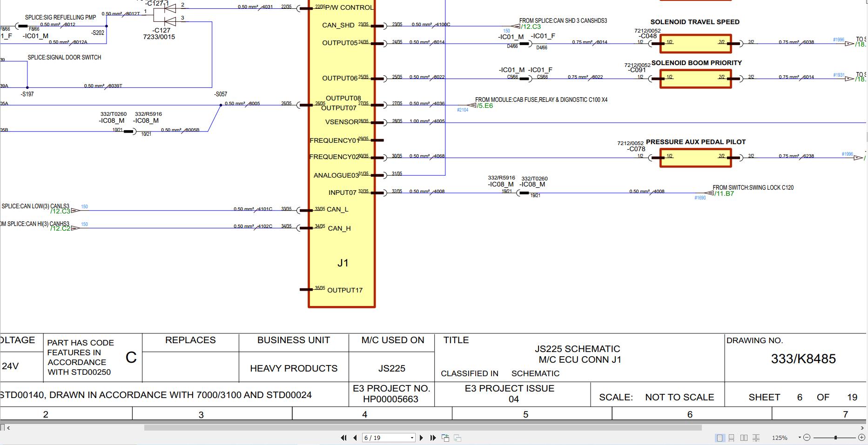Select the HEAVY PRODUCTS business unit text
The height and width of the screenshot is (445, 868).
tap(294, 368)
